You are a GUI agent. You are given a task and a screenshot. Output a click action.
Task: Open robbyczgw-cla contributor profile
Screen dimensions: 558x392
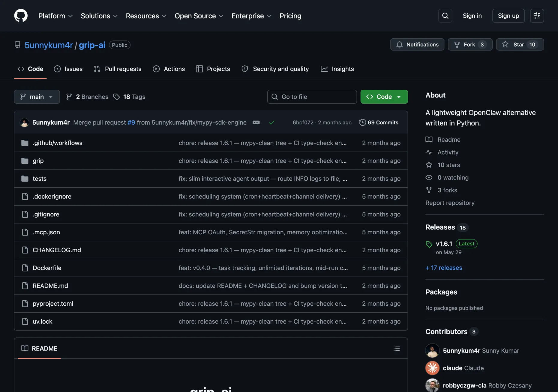(465, 385)
